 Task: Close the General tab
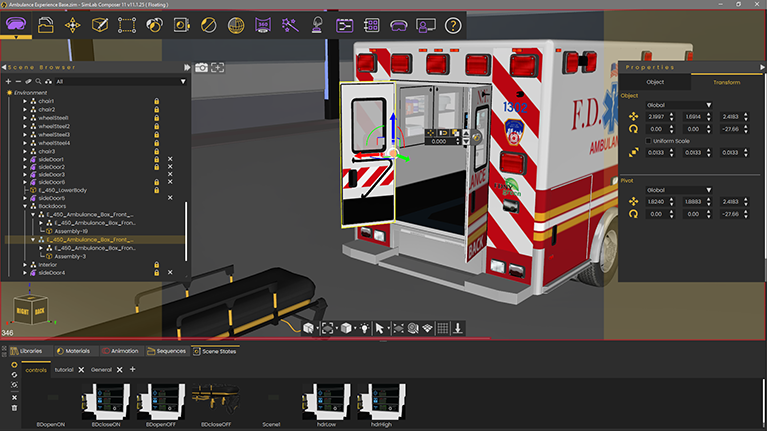pyautogui.click(x=119, y=370)
